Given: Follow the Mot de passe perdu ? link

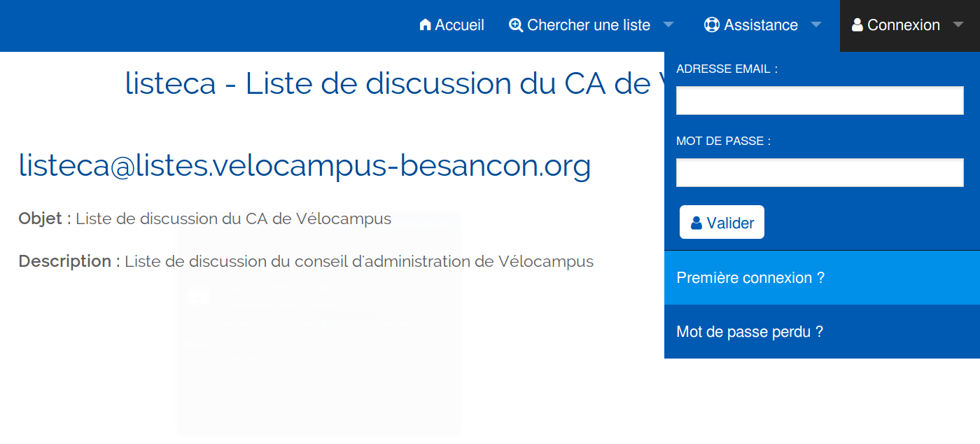Looking at the screenshot, I should [x=750, y=332].
